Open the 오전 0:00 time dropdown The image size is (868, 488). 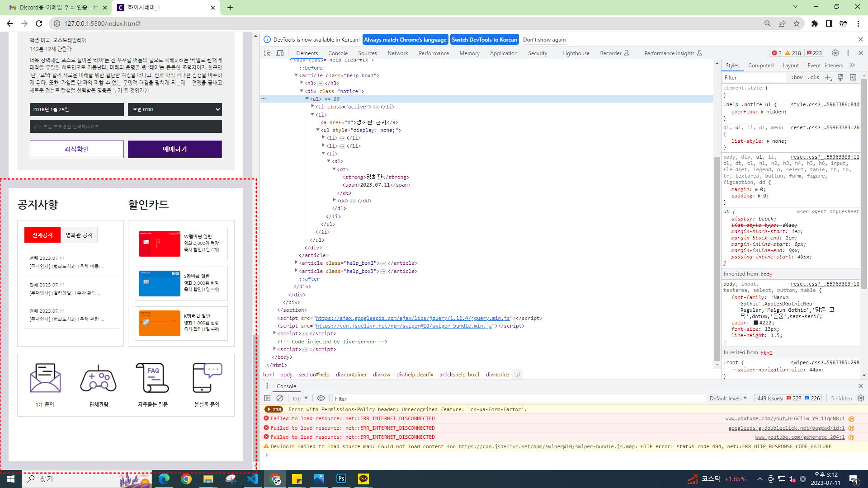(x=175, y=109)
